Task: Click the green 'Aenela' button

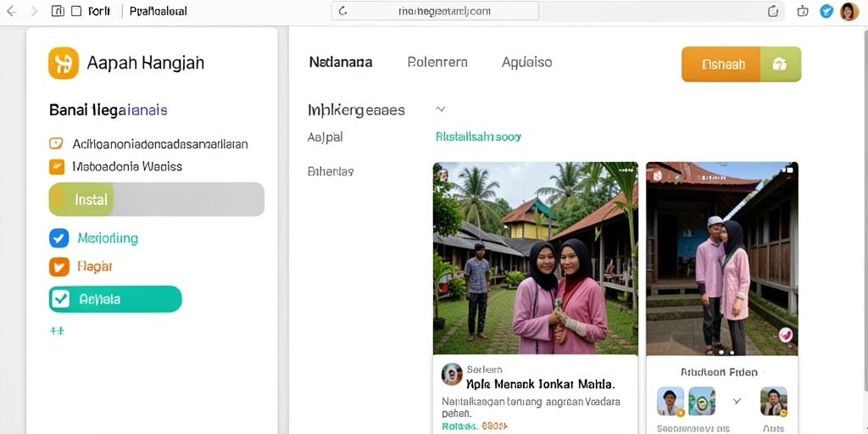Action: 115,299
